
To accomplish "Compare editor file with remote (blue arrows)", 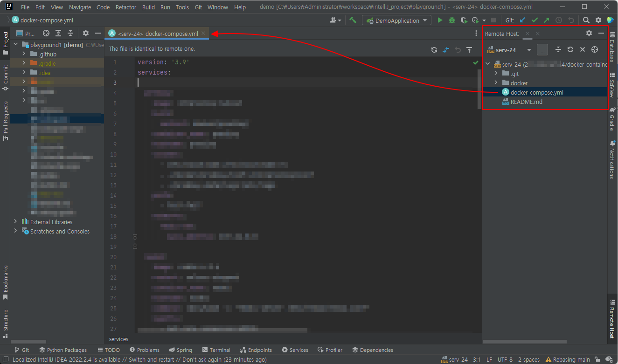I will click(x=446, y=50).
